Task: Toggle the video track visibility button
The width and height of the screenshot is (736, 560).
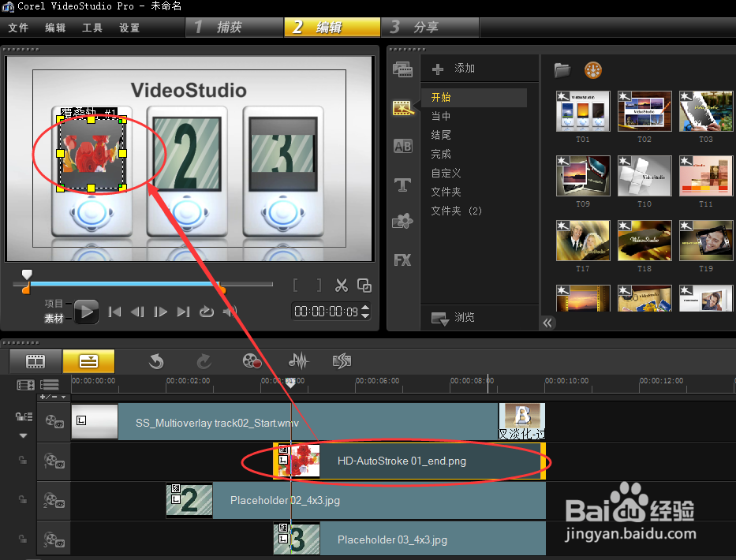Action: click(x=54, y=421)
